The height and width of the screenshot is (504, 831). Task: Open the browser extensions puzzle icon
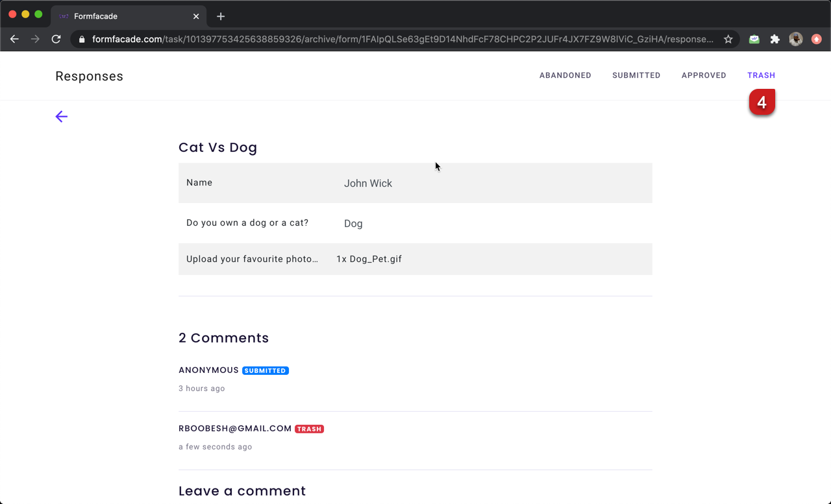[x=775, y=40]
